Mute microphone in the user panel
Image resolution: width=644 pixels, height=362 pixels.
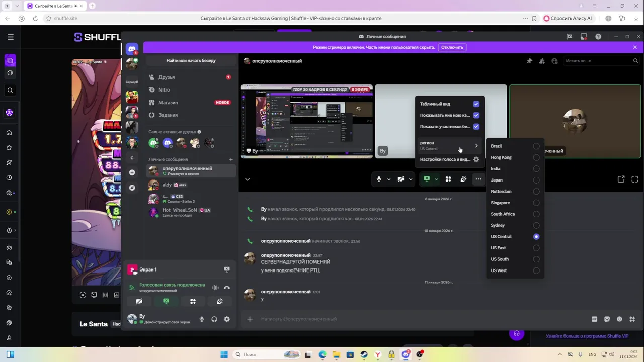tap(202, 319)
